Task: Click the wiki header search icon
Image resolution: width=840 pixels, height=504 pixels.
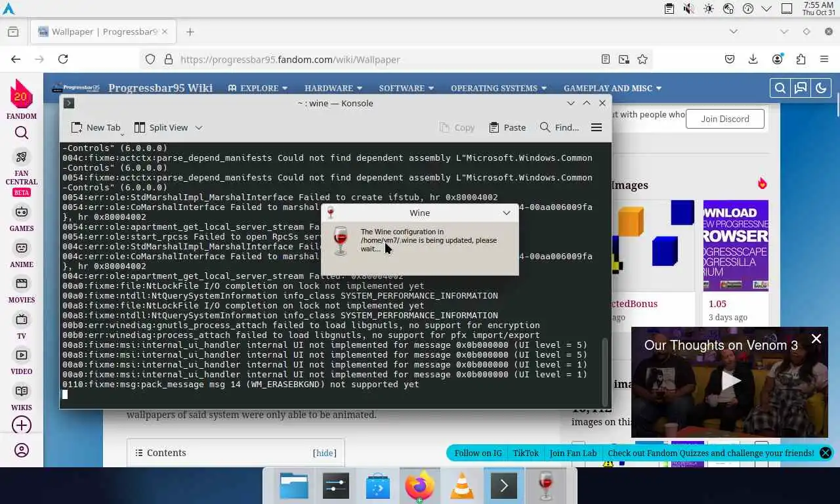Action: click(780, 88)
